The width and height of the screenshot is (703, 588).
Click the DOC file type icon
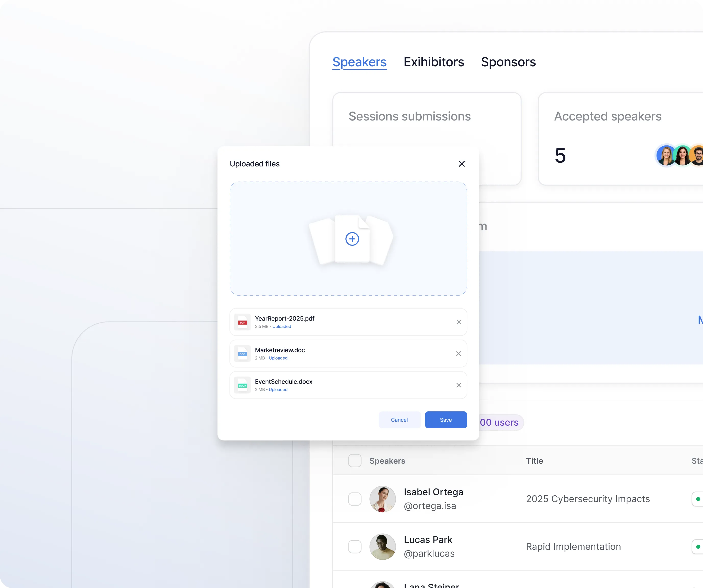(x=242, y=353)
